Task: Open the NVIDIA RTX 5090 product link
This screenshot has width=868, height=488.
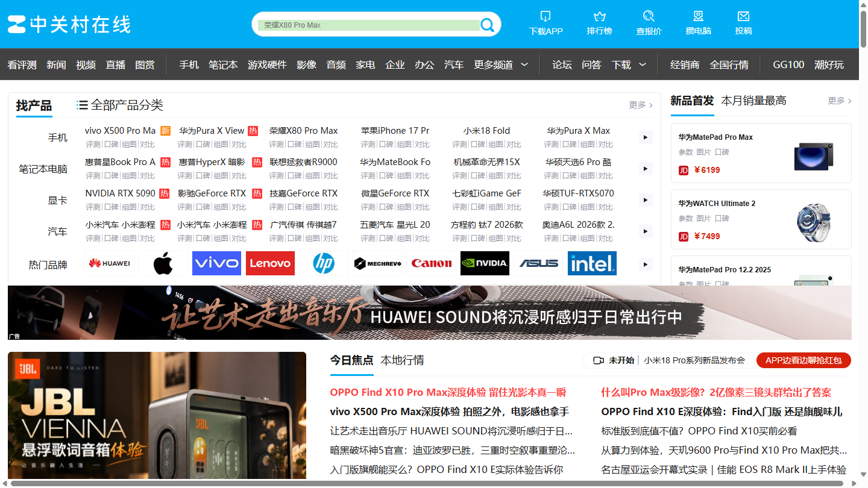Action: (x=120, y=193)
